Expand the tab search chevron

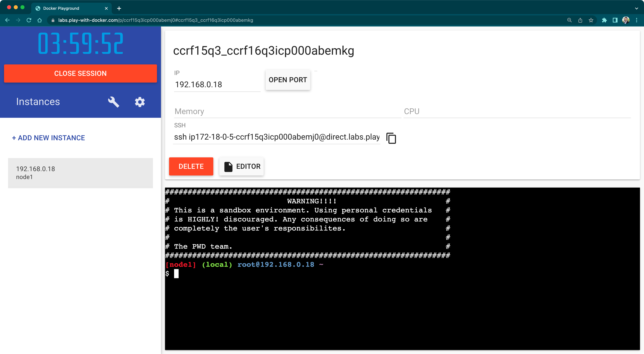coord(636,8)
